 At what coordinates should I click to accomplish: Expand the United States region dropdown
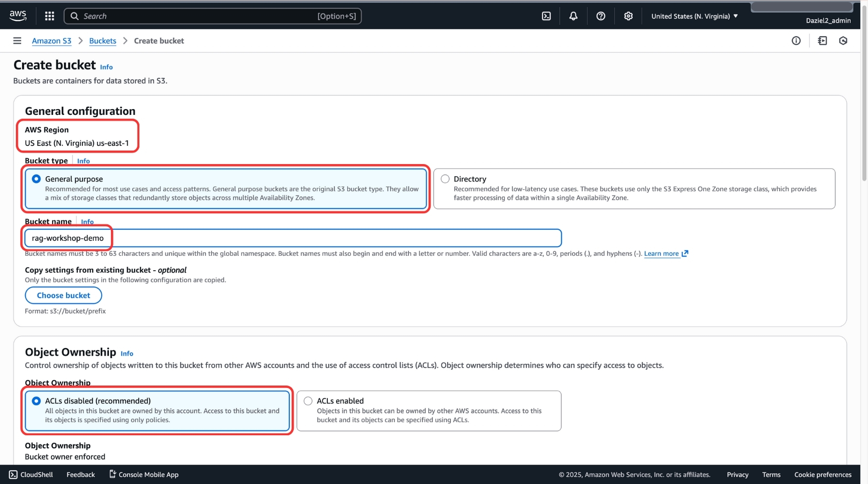(694, 16)
